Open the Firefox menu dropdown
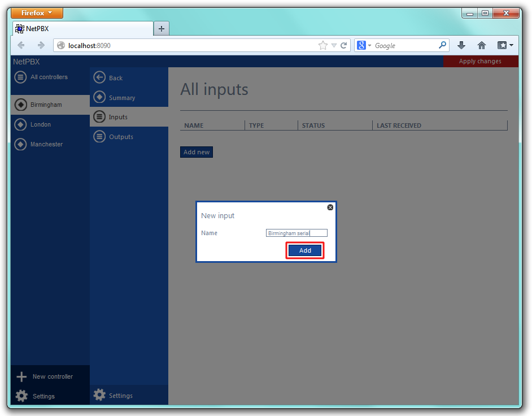The height and width of the screenshot is (416, 532). [x=37, y=12]
